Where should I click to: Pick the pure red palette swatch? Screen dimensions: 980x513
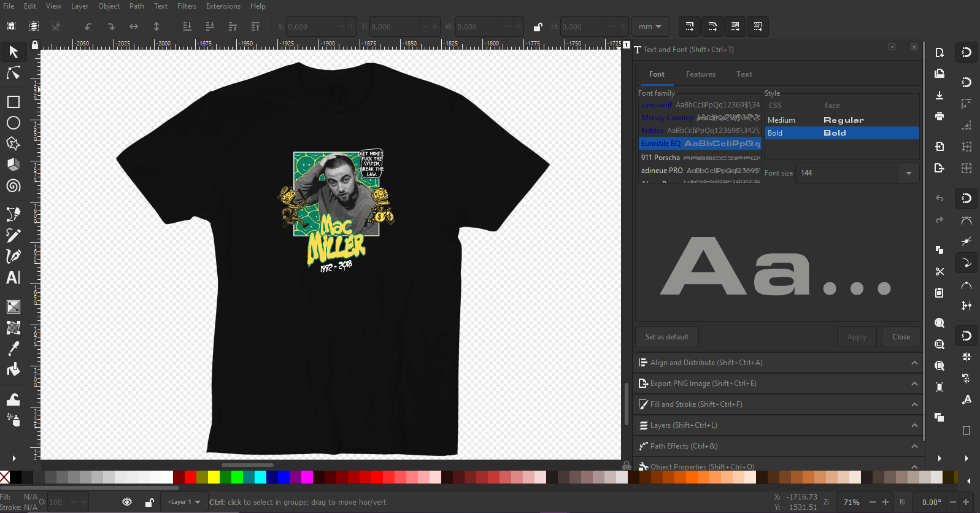point(190,477)
